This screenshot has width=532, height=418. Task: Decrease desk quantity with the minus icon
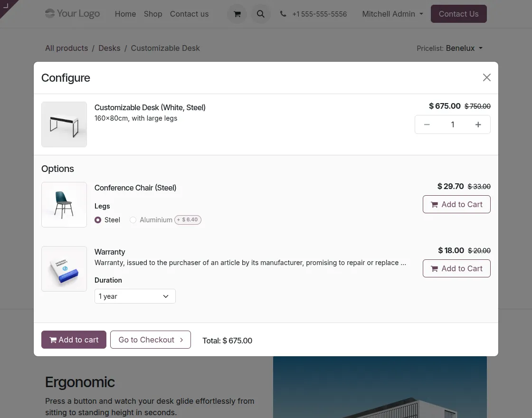[x=427, y=124]
